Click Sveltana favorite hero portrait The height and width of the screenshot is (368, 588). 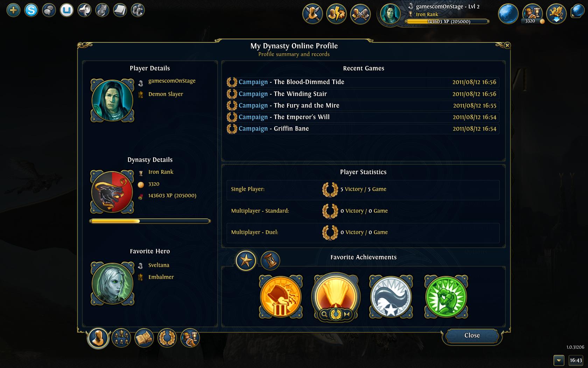tap(112, 283)
